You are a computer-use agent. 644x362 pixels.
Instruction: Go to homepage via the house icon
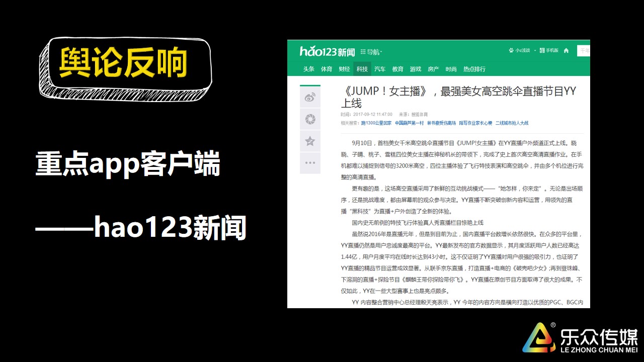[566, 51]
